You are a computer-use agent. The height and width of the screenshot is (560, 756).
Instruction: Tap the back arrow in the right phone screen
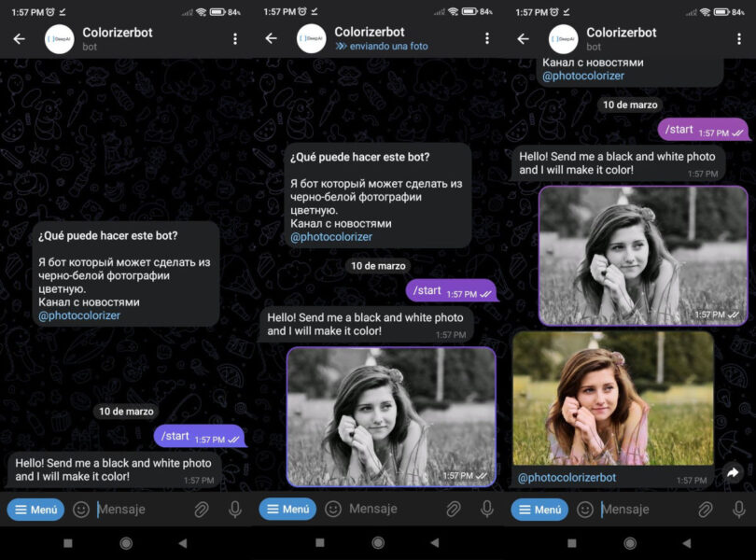(523, 38)
